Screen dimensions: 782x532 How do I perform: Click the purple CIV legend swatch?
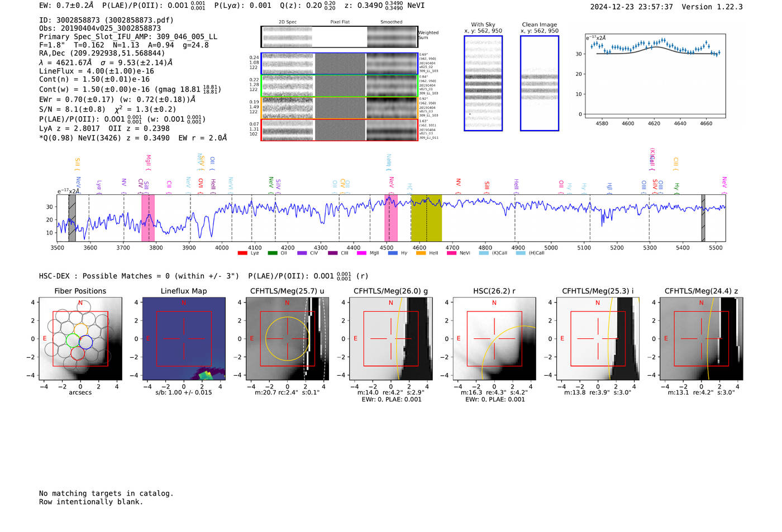click(302, 253)
